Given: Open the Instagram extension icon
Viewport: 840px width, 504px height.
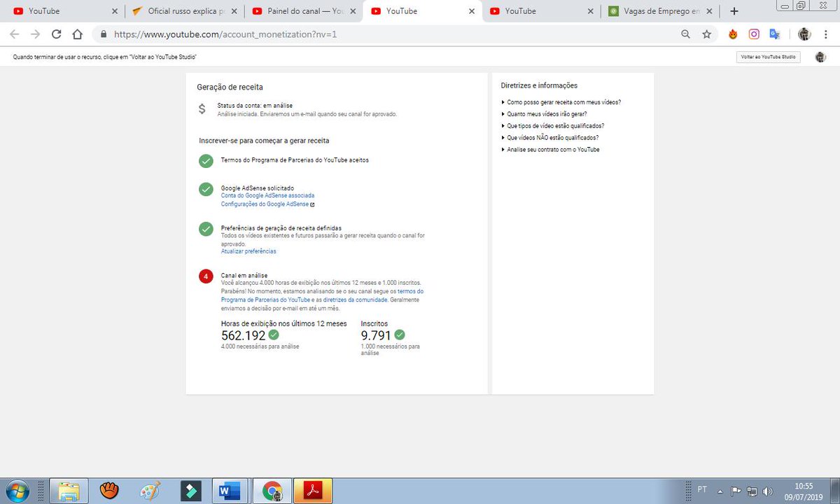Looking at the screenshot, I should [x=754, y=34].
